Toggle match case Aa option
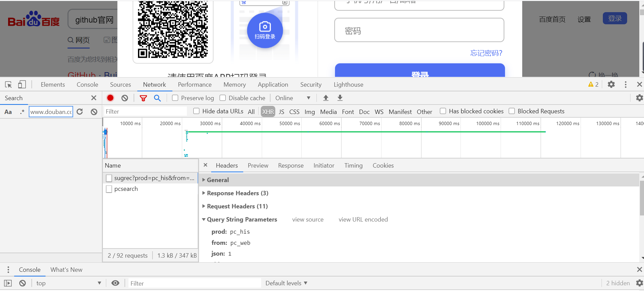The height and width of the screenshot is (291, 644). click(8, 112)
